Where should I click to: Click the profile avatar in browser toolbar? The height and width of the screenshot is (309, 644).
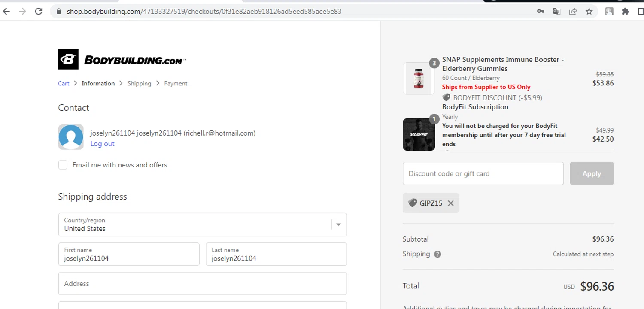coord(609,12)
